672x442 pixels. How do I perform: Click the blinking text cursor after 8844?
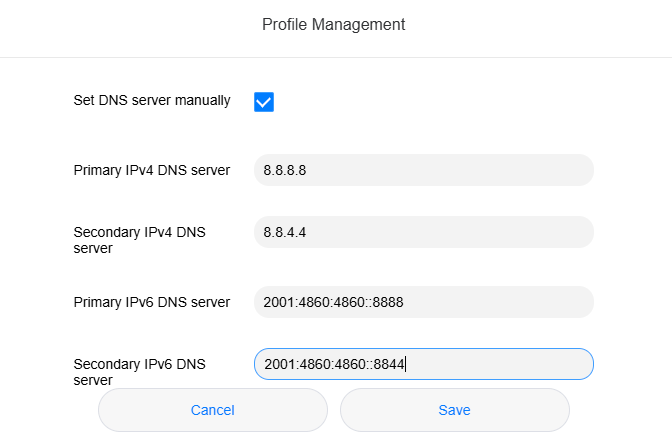405,364
